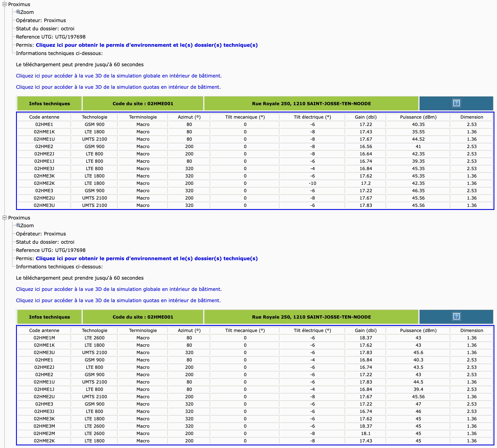Click gain value 18.1 in second table
The width and height of the screenshot is (497, 448).
(366, 433)
